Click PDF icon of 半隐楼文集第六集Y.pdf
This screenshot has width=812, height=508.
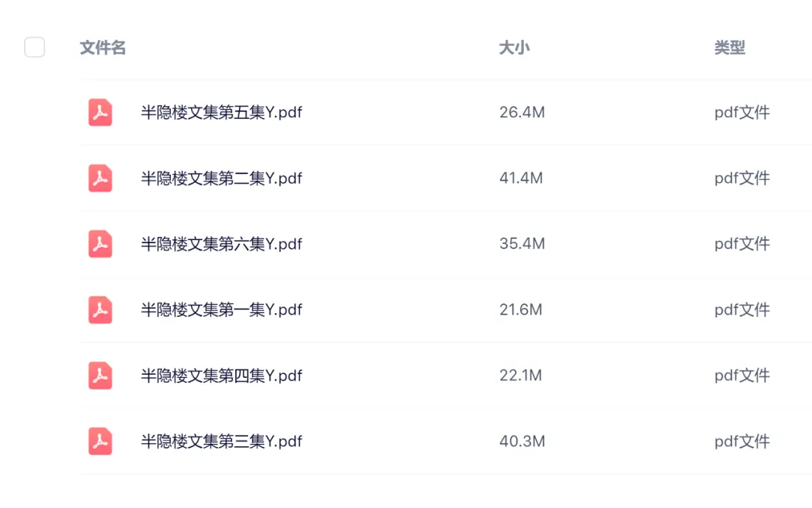pos(100,244)
